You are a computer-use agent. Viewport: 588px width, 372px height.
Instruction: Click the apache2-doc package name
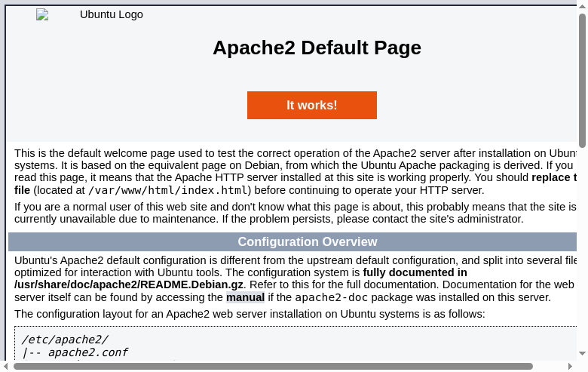332,297
